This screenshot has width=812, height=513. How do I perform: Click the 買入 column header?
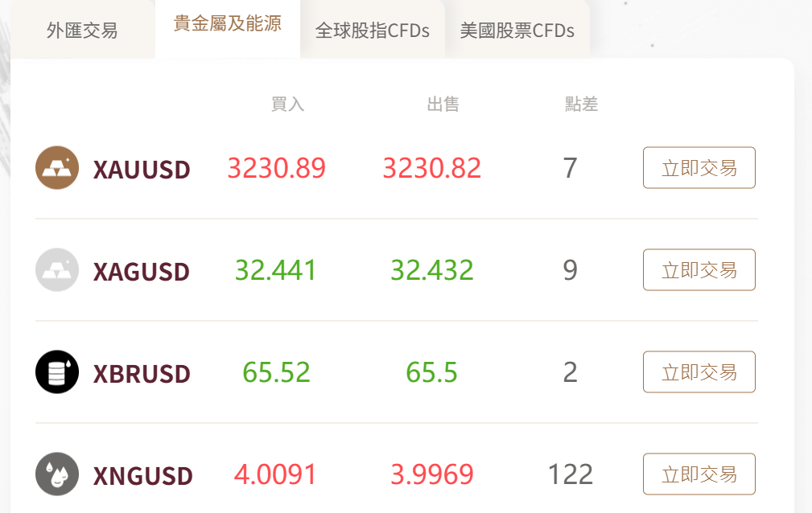[x=287, y=104]
